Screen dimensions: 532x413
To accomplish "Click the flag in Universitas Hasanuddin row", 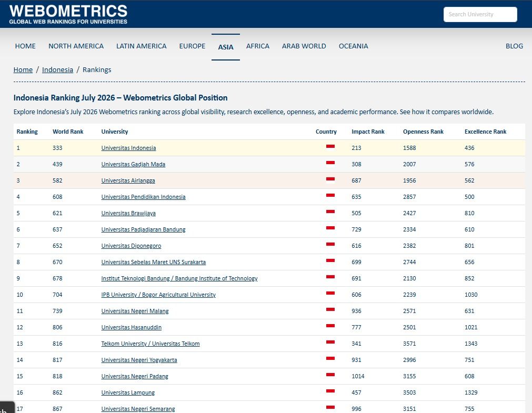I will pyautogui.click(x=330, y=327).
